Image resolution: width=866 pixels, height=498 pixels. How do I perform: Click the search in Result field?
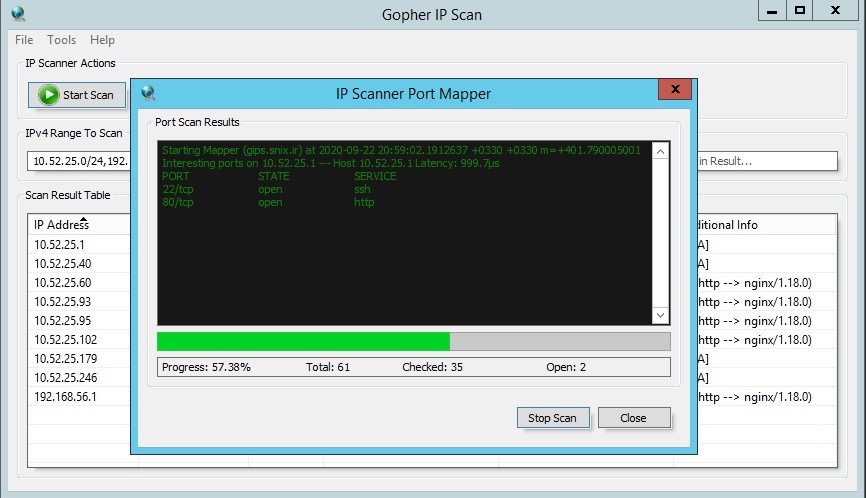[x=767, y=161]
